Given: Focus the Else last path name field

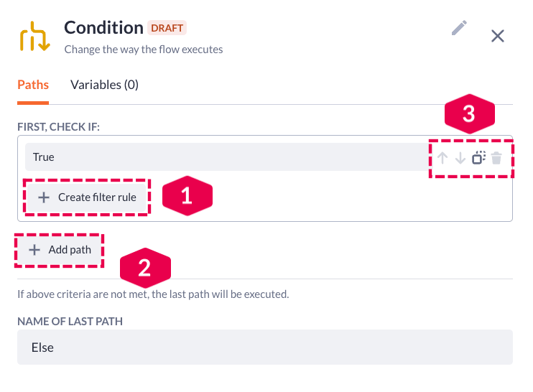Looking at the screenshot, I should tap(265, 347).
